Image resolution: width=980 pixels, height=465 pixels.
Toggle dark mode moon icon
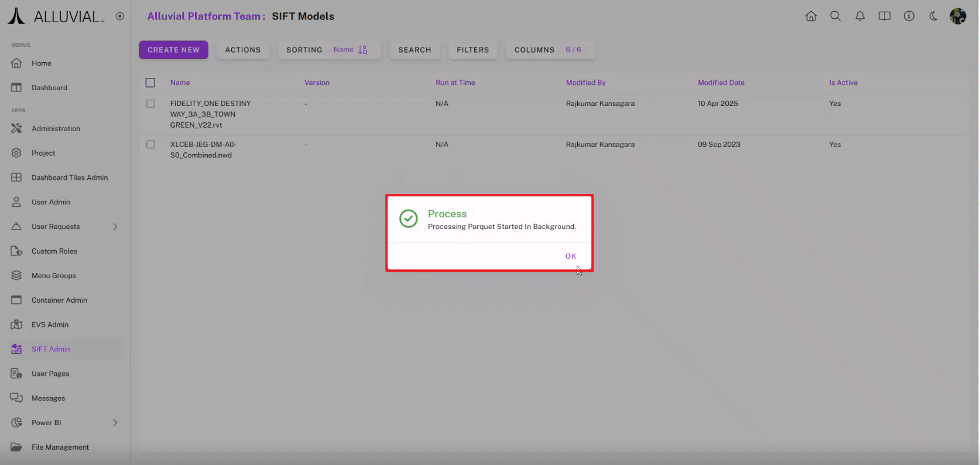pos(934,16)
